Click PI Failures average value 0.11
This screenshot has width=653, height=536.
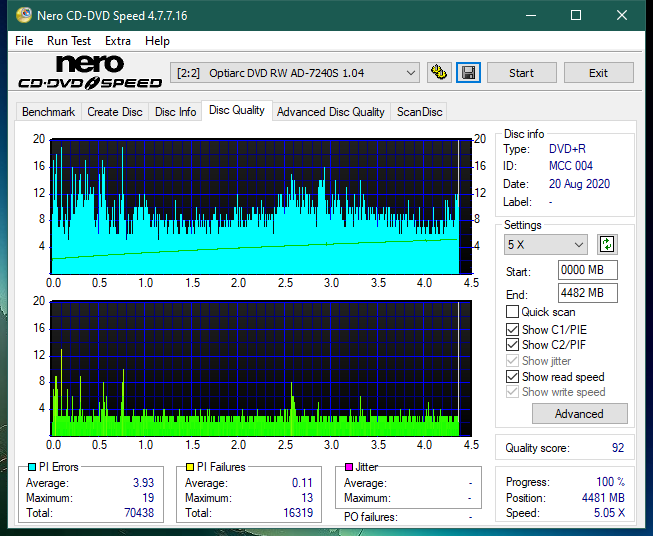click(x=302, y=483)
